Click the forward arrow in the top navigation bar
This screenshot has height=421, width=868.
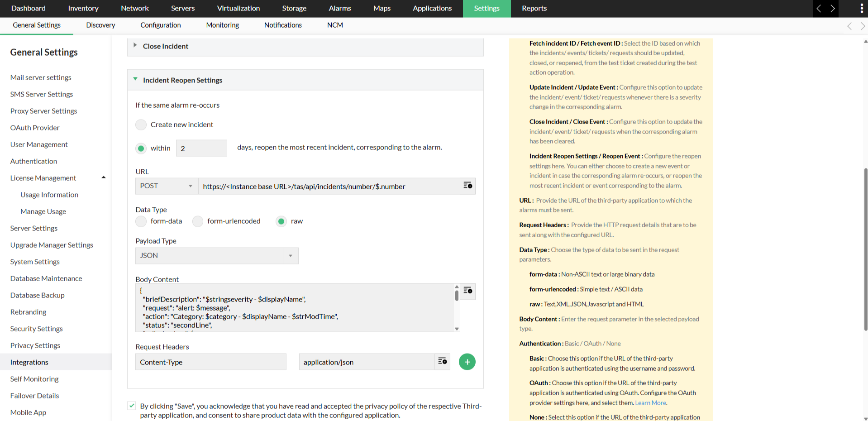833,8
